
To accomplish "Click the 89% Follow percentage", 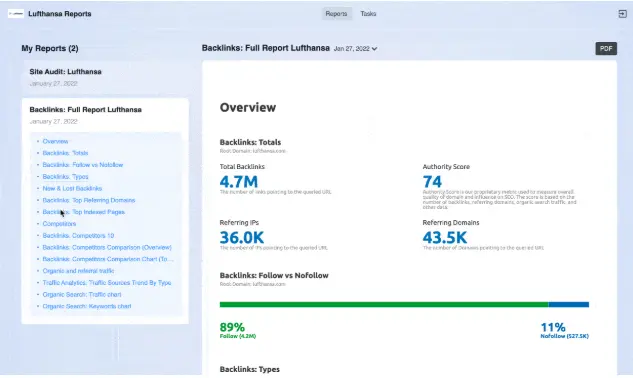I will pos(232,327).
